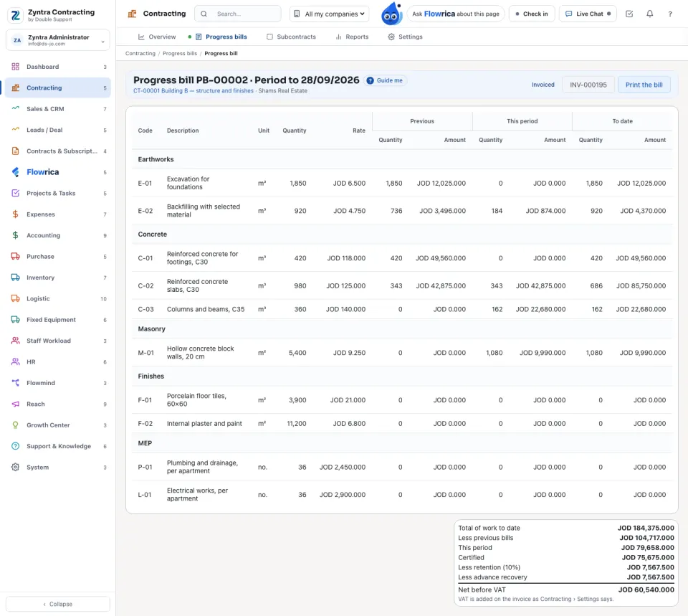The image size is (688, 616).
Task: Focus the Search field
Action: [x=238, y=14]
